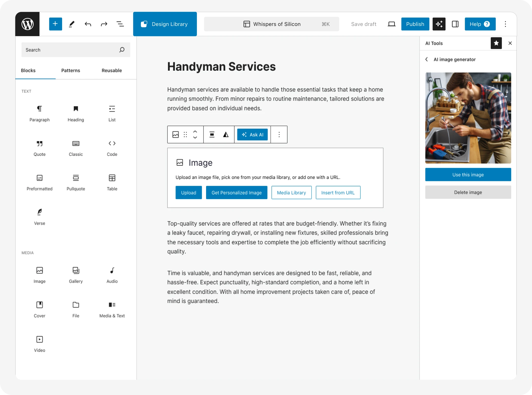Switch to the Patterns tab

tap(70, 70)
